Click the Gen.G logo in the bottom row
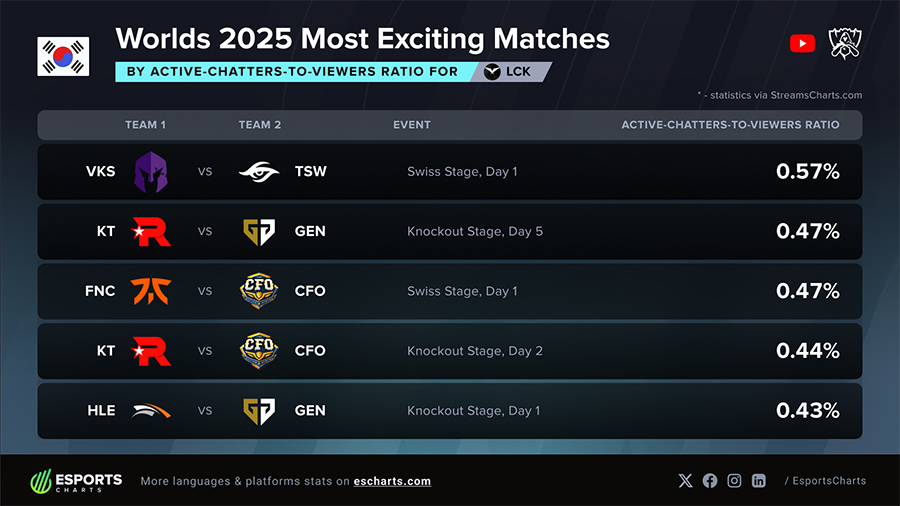The height and width of the screenshot is (506, 900). [259, 410]
